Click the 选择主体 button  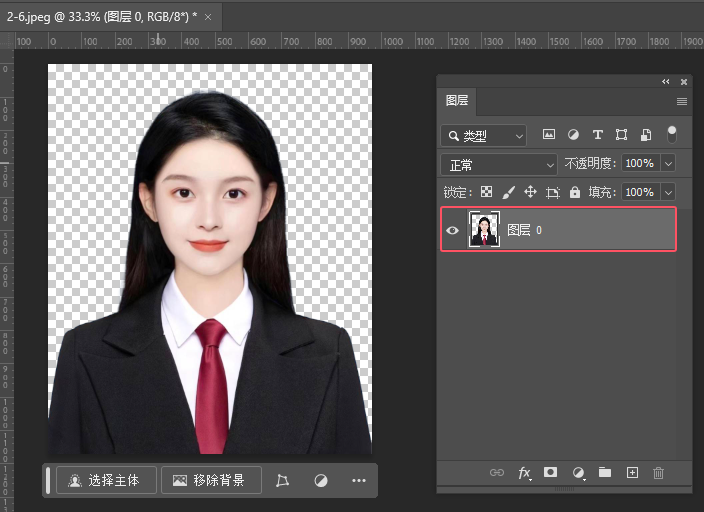pos(106,480)
